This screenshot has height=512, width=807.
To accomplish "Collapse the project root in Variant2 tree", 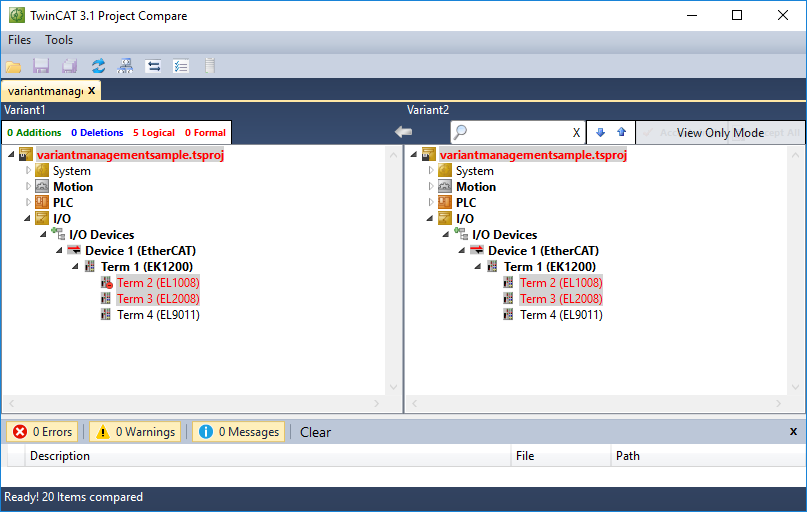I will (414, 155).
